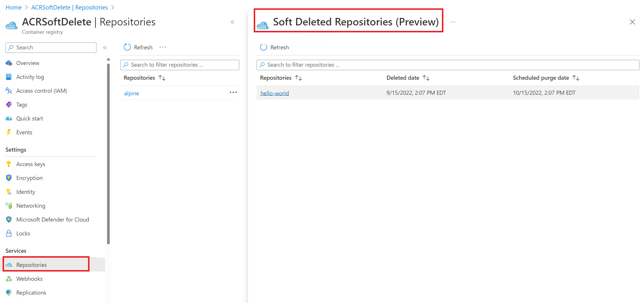Toggle sort order on the Repositories column
Image resolution: width=644 pixels, height=303 pixels.
(x=299, y=77)
